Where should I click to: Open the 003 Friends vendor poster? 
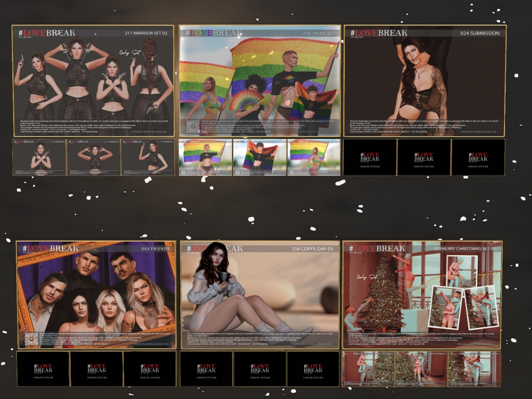coord(96,295)
